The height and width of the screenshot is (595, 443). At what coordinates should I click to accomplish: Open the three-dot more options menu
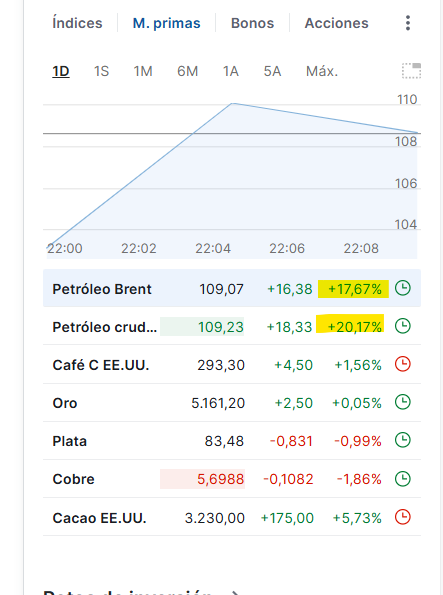tap(408, 23)
